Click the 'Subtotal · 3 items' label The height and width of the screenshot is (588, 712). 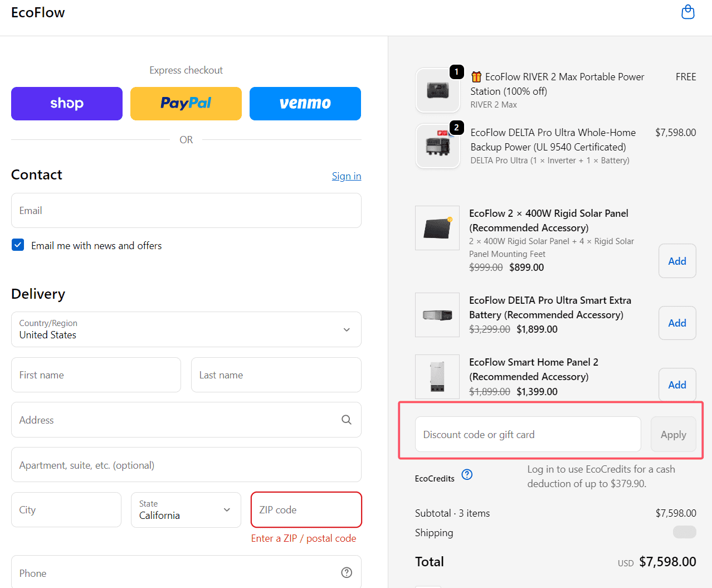pos(452,513)
